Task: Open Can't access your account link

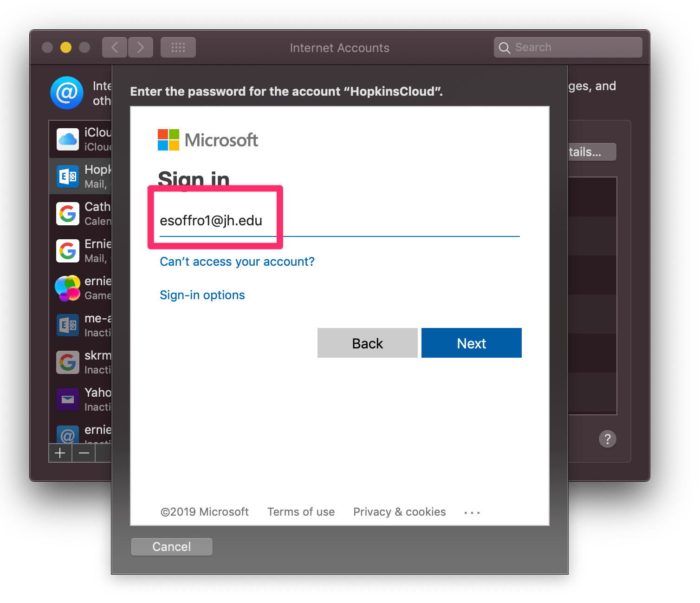Action: click(237, 262)
